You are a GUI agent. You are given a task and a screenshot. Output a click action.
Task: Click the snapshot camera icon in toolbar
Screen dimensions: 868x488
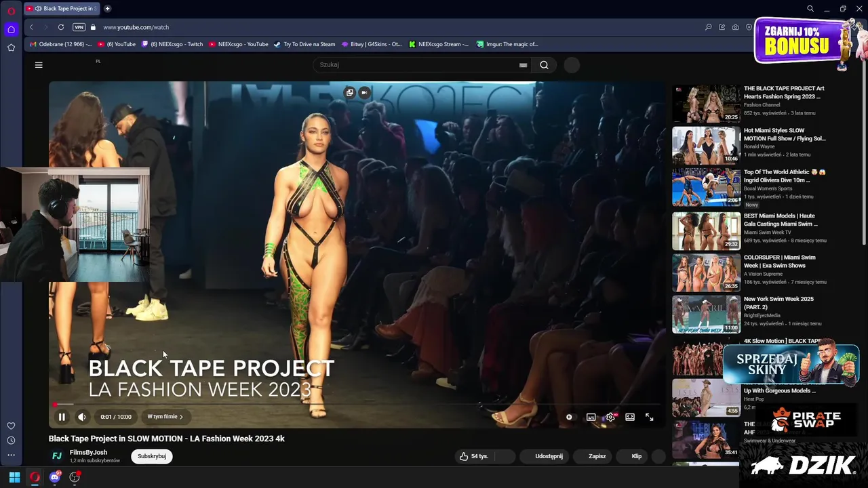735,27
